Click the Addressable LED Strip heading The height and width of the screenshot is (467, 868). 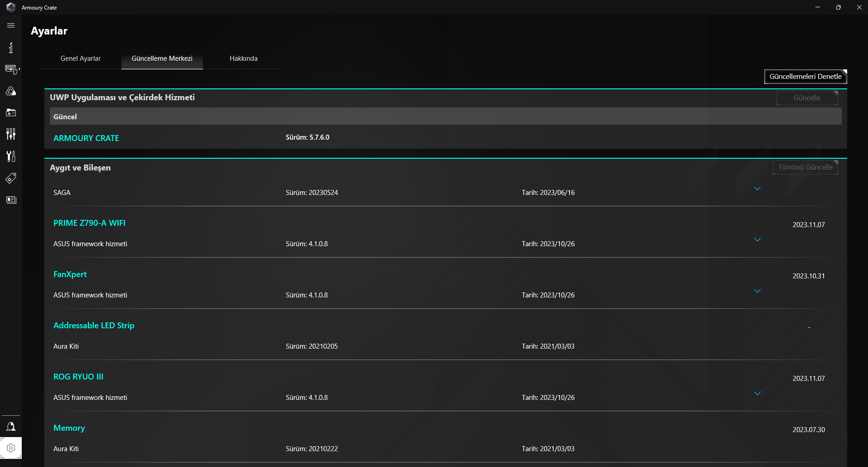pyautogui.click(x=94, y=326)
